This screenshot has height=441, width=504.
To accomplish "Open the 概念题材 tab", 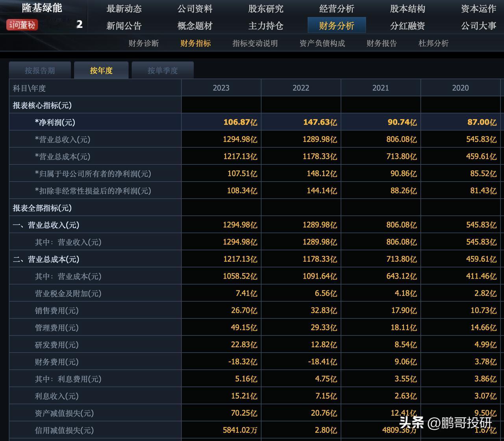I will [x=195, y=26].
